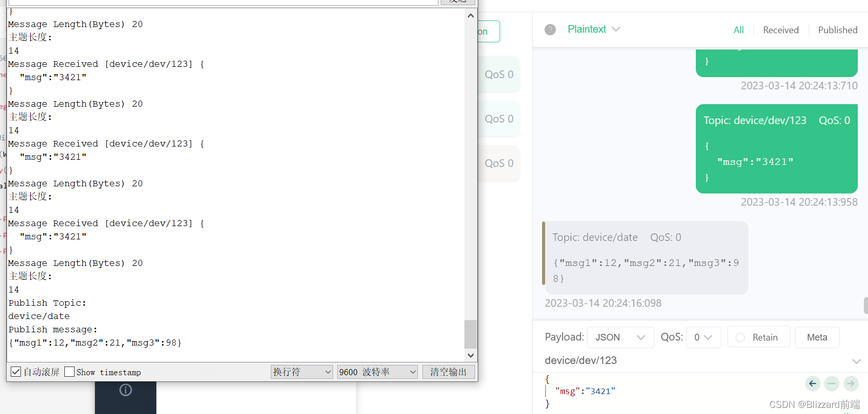Open the QoS 0 dropdown in publish bar

tap(703, 337)
